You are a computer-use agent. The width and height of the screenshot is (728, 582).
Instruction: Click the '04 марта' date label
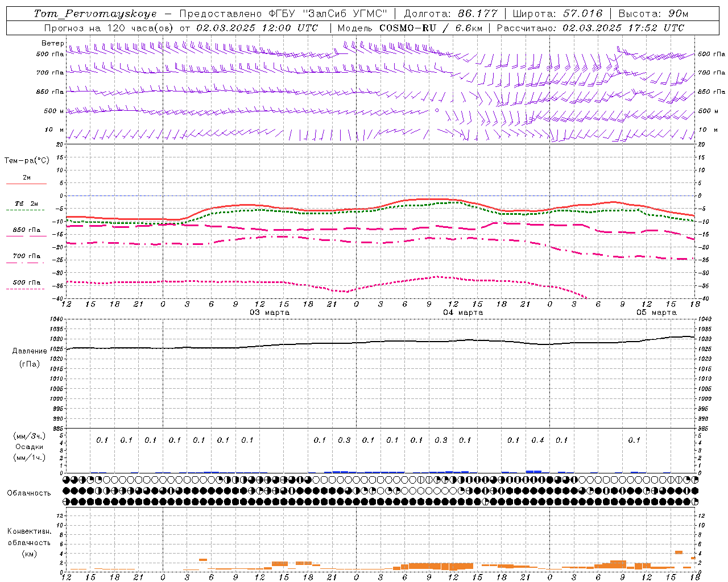(x=463, y=313)
